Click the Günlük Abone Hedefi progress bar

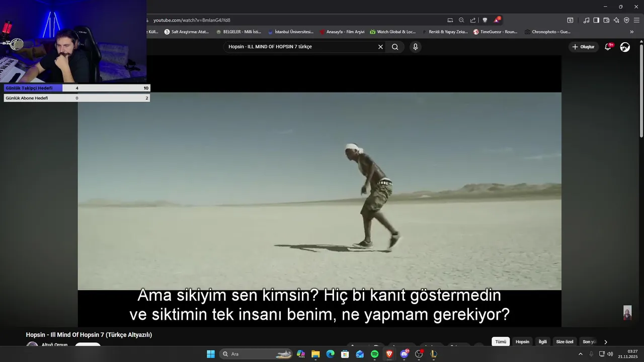point(77,98)
